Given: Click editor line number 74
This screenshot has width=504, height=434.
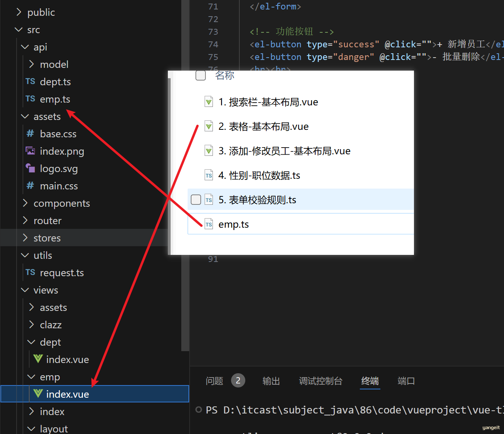Looking at the screenshot, I should [213, 44].
